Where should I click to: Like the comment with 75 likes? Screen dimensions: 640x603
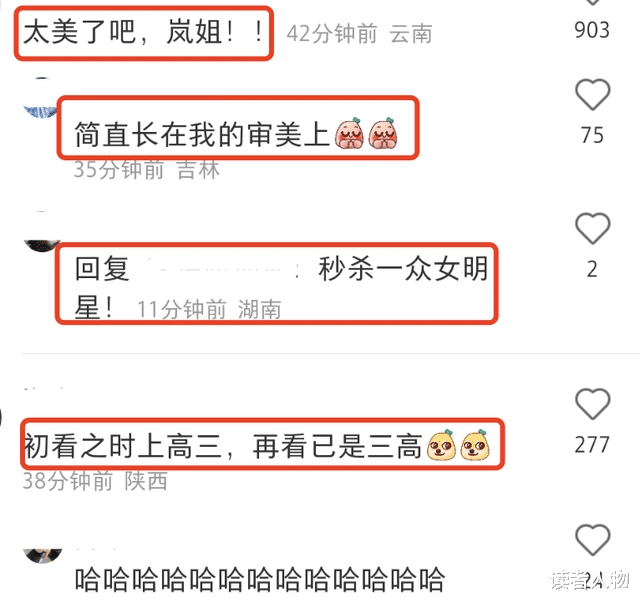(x=593, y=95)
